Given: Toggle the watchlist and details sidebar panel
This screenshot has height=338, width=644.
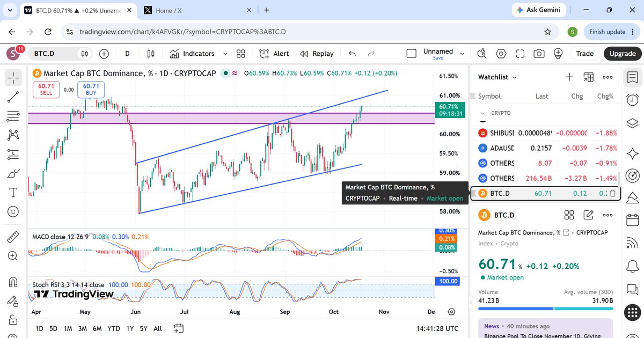Looking at the screenshot, I should [633, 78].
